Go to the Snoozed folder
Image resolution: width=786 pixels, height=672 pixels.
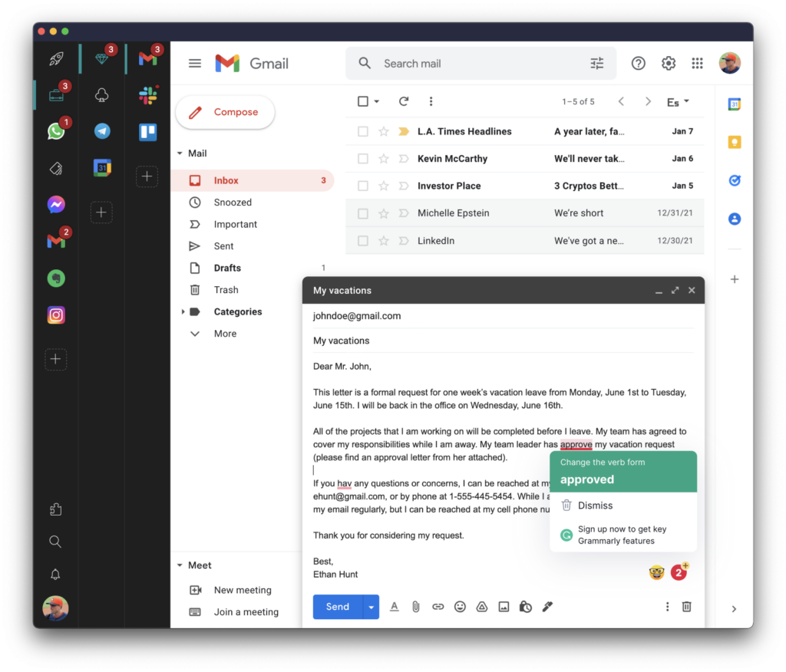pyautogui.click(x=233, y=203)
